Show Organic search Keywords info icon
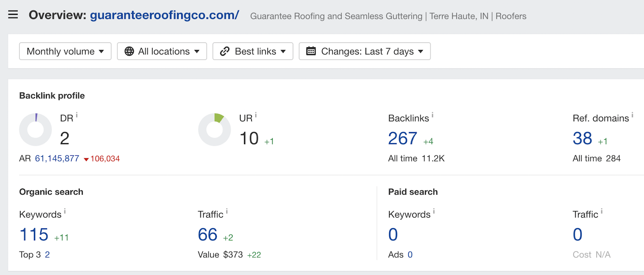The height and width of the screenshot is (275, 644). pyautogui.click(x=65, y=211)
